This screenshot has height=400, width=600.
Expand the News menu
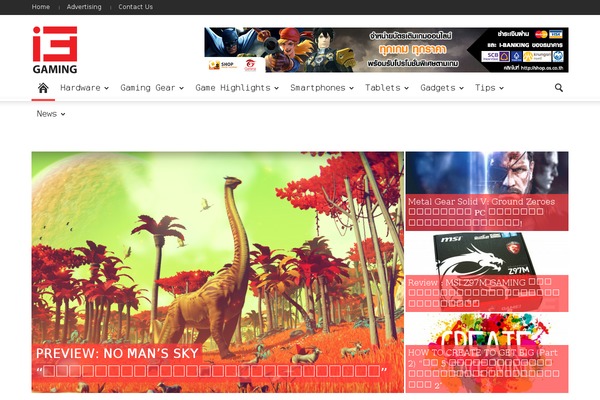(51, 114)
